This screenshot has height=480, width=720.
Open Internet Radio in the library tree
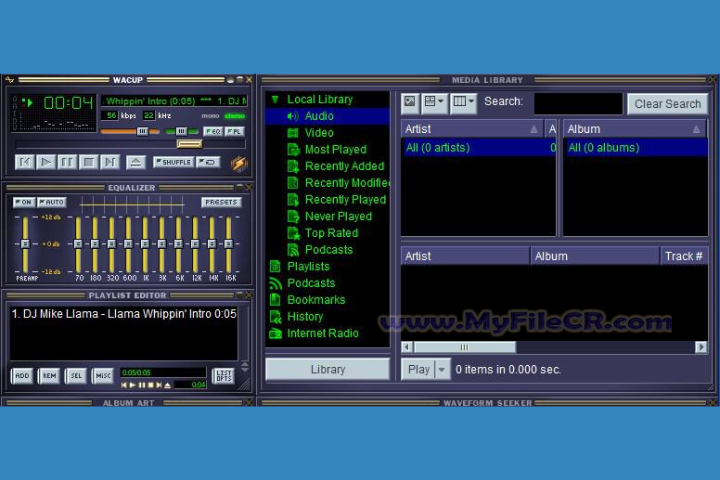[x=323, y=333]
